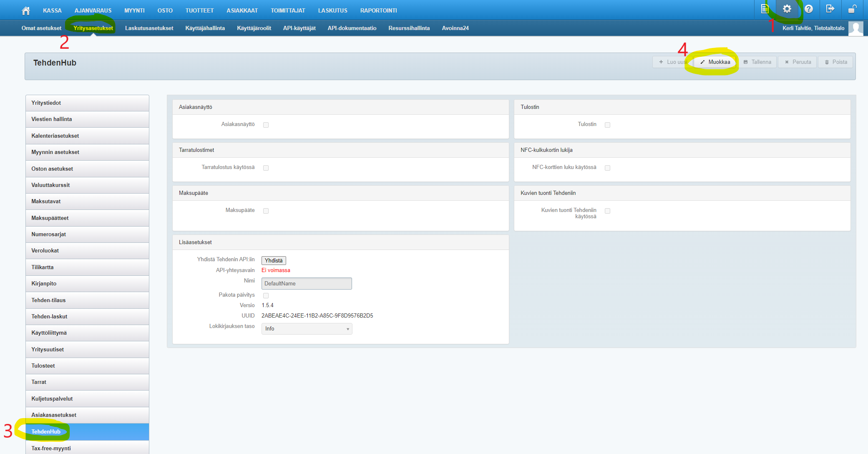Viewport: 868px width, 454px height.
Task: Click the question mark help icon
Action: [808, 9]
